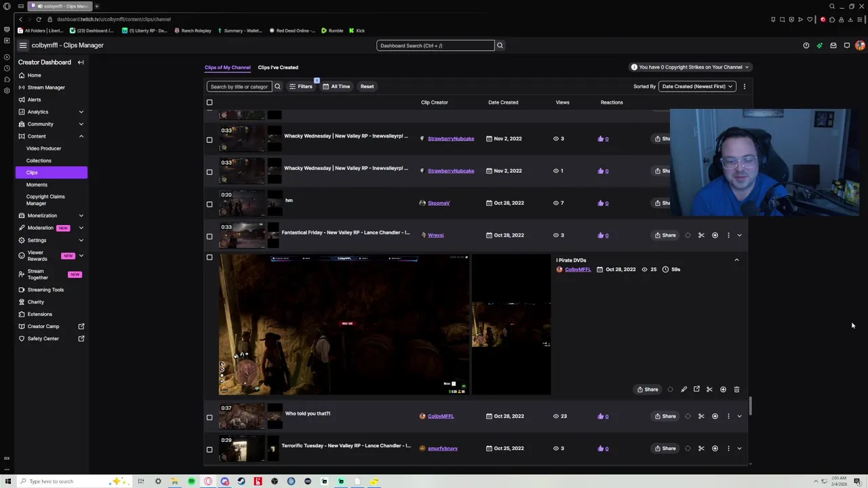Open the hamburger menu beside Clips Manager
The height and width of the screenshot is (488, 868).
[23, 45]
